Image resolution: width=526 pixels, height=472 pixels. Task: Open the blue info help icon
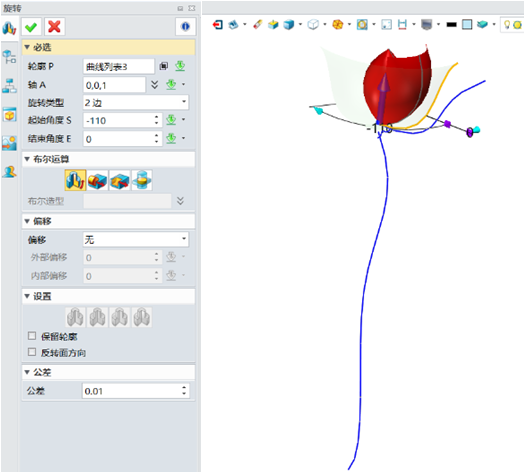point(185,27)
